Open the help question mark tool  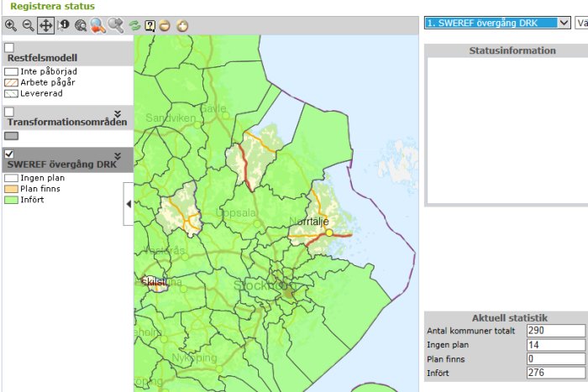coord(150,25)
